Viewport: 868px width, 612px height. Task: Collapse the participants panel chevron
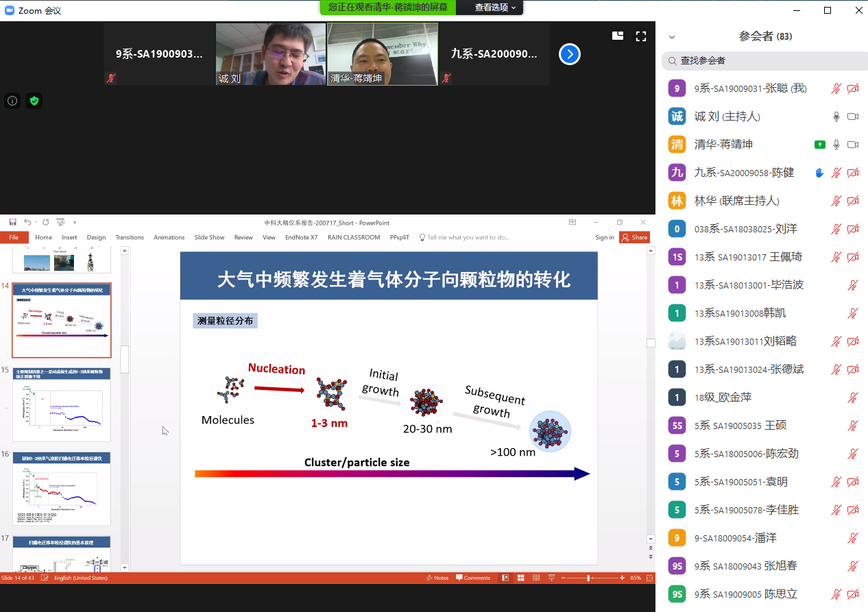(x=672, y=37)
